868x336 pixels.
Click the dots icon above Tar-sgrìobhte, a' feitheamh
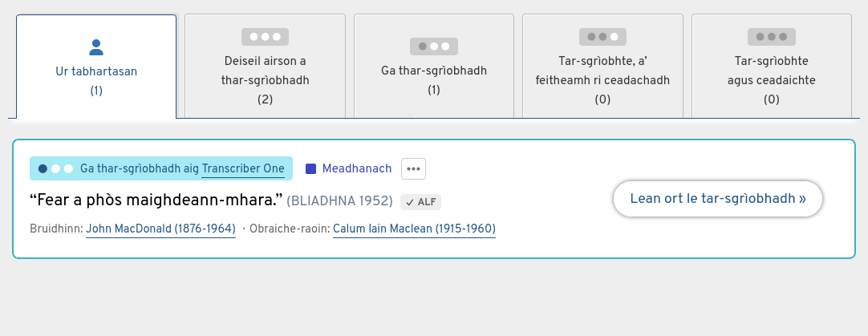[x=602, y=37]
